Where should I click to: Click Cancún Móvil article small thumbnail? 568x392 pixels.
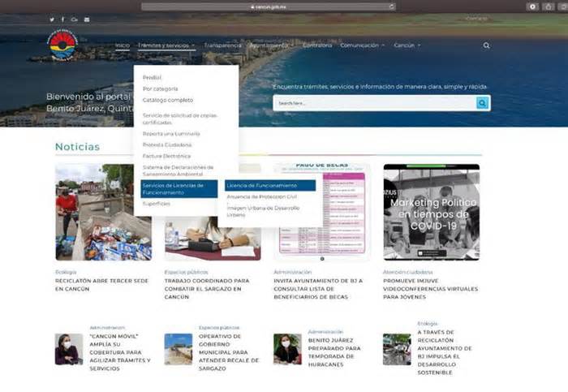69,349
